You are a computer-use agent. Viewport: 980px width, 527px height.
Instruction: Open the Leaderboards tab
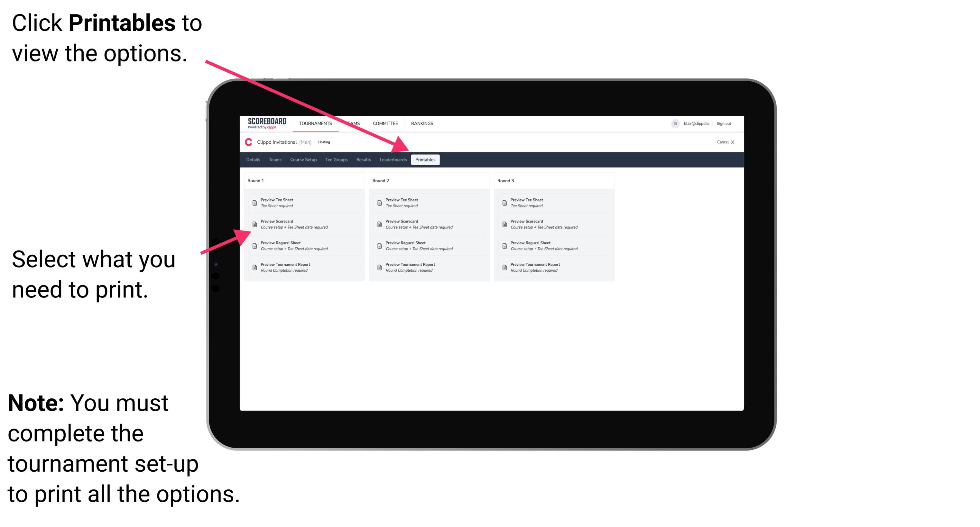click(392, 160)
